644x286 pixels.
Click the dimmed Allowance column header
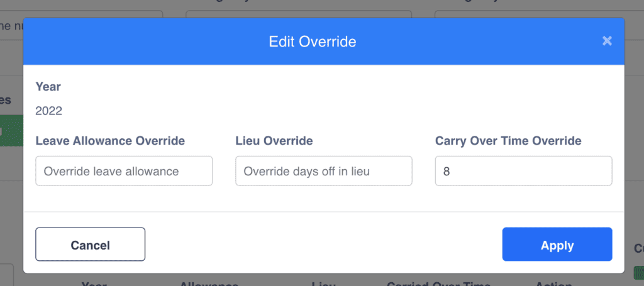pyautogui.click(x=209, y=283)
